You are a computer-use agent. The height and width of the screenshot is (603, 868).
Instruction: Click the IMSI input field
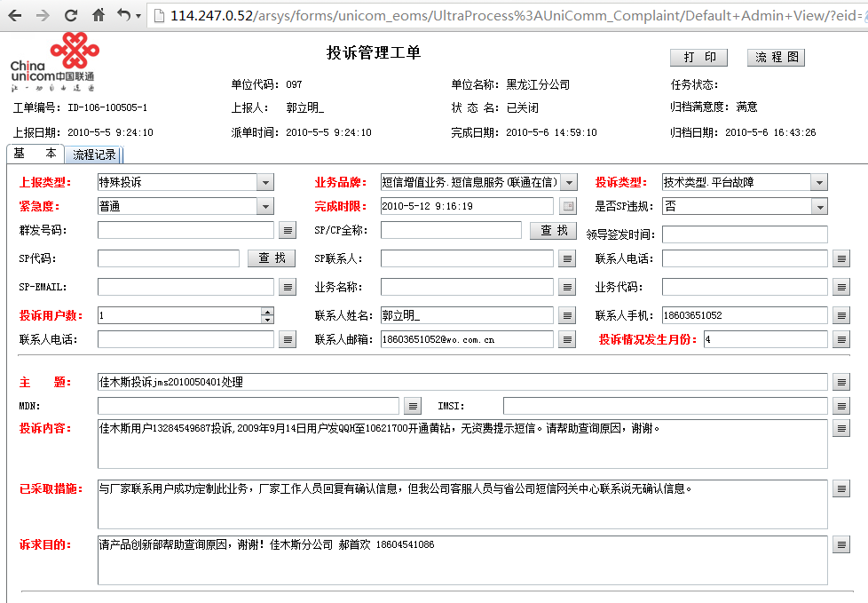point(666,406)
